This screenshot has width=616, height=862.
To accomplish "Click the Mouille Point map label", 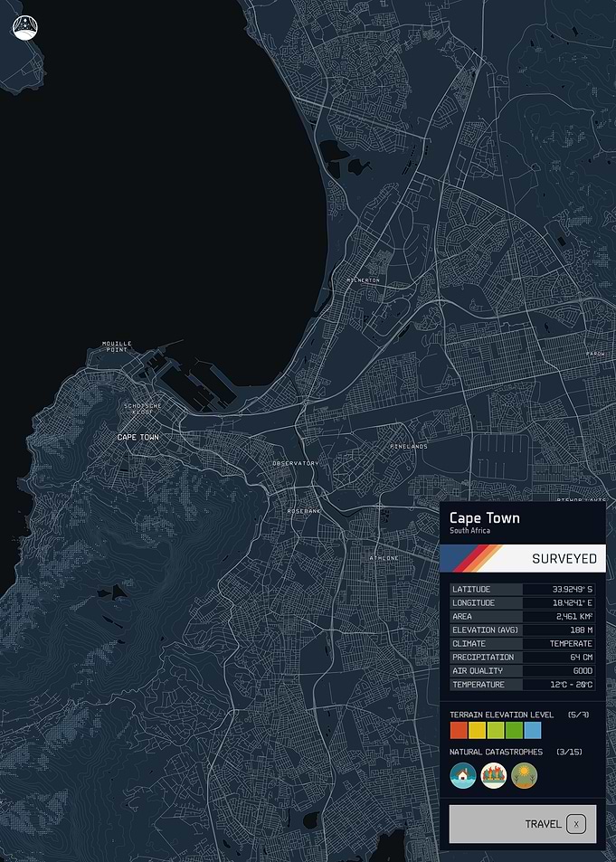I will click(x=117, y=346).
